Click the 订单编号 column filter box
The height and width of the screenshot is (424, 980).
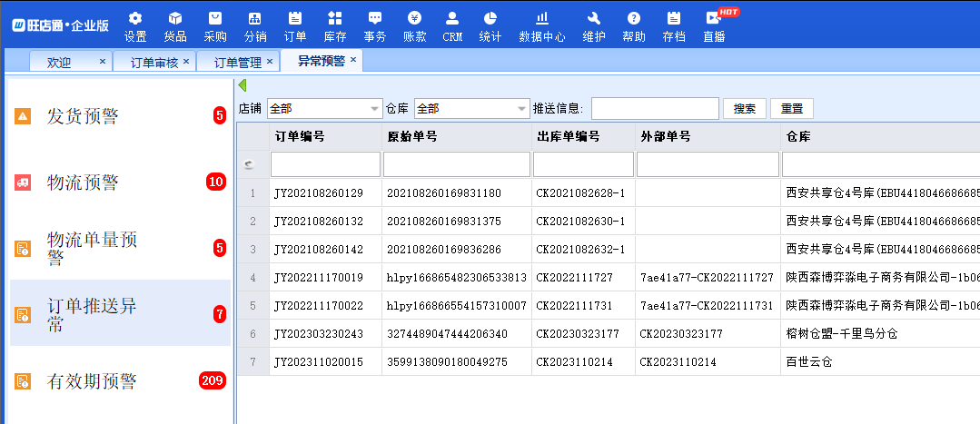(325, 164)
